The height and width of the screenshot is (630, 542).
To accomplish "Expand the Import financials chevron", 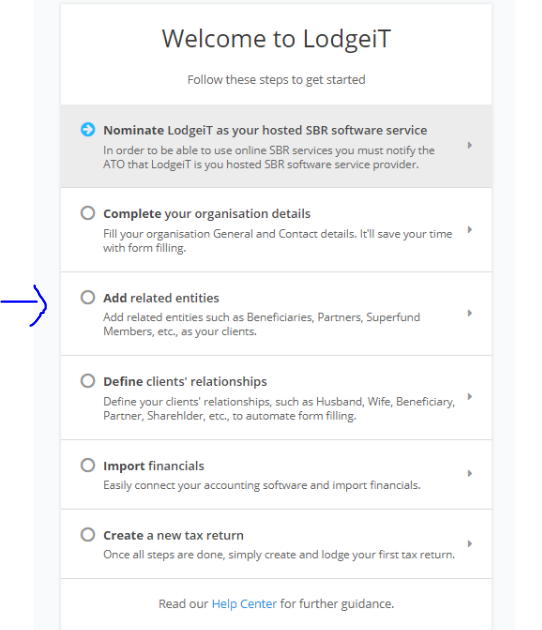I will point(470,473).
